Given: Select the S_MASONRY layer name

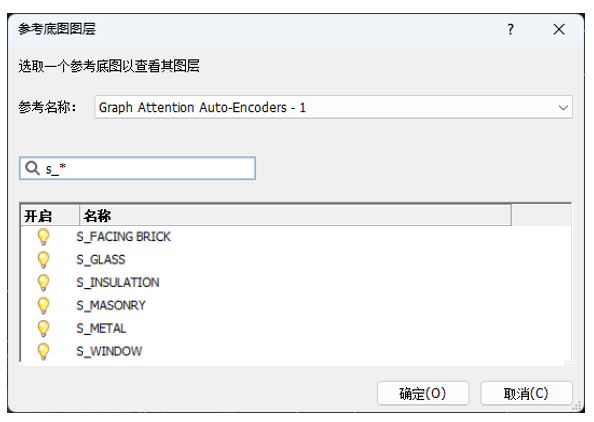Looking at the screenshot, I should point(111,306).
